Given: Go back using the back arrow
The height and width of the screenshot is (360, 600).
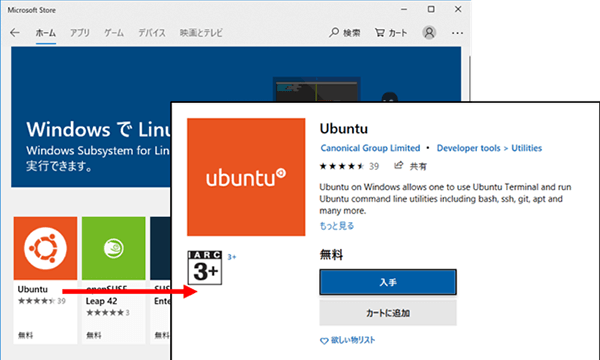Looking at the screenshot, I should [15, 33].
